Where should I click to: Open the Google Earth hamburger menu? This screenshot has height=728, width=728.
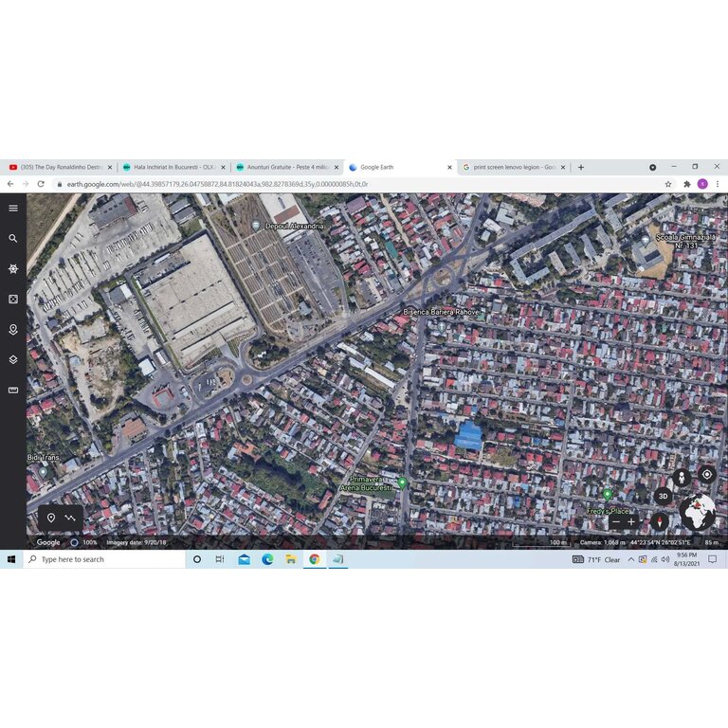[x=13, y=208]
